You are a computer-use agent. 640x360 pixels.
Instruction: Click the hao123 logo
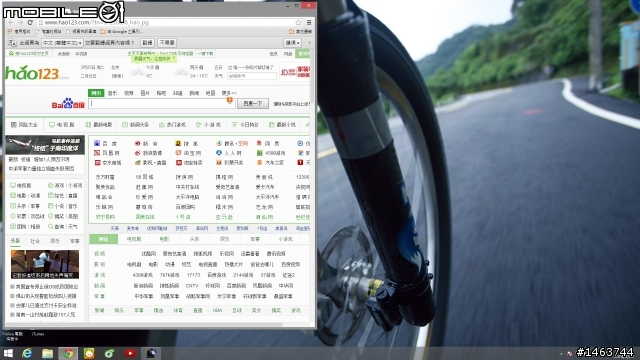click(37, 73)
